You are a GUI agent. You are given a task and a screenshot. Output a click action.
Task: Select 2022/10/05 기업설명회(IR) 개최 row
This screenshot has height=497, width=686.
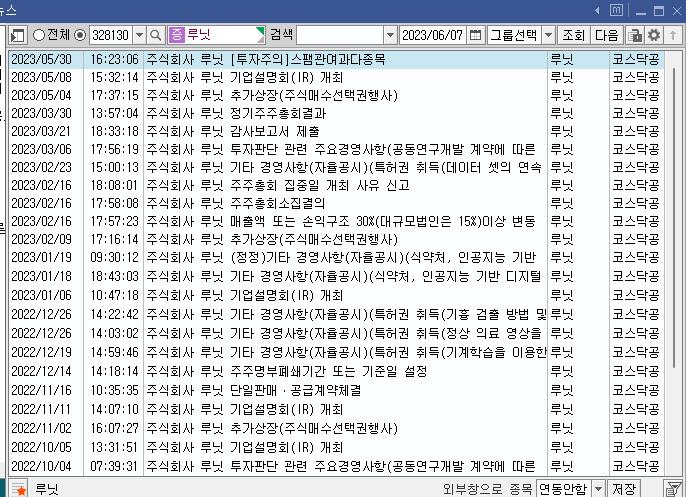point(336,448)
